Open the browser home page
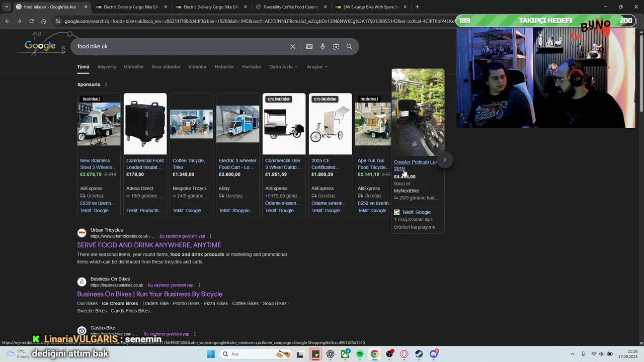 [x=43, y=21]
